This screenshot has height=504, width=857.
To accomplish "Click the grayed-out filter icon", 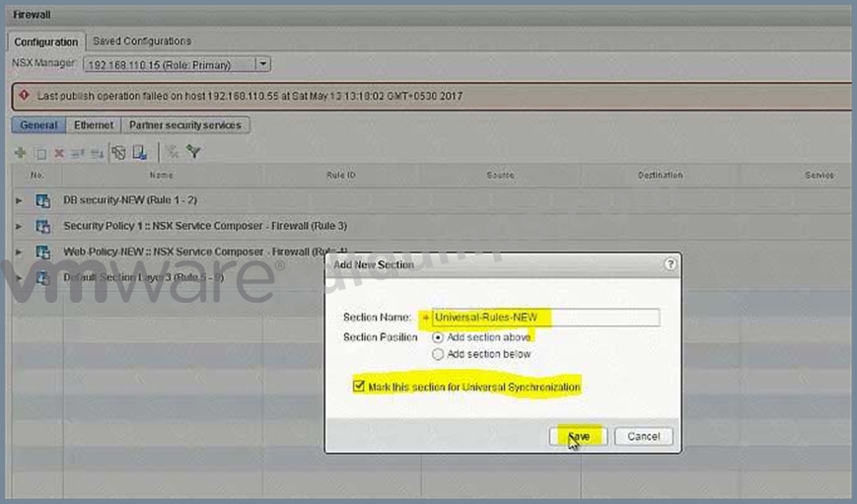I will click(x=173, y=152).
